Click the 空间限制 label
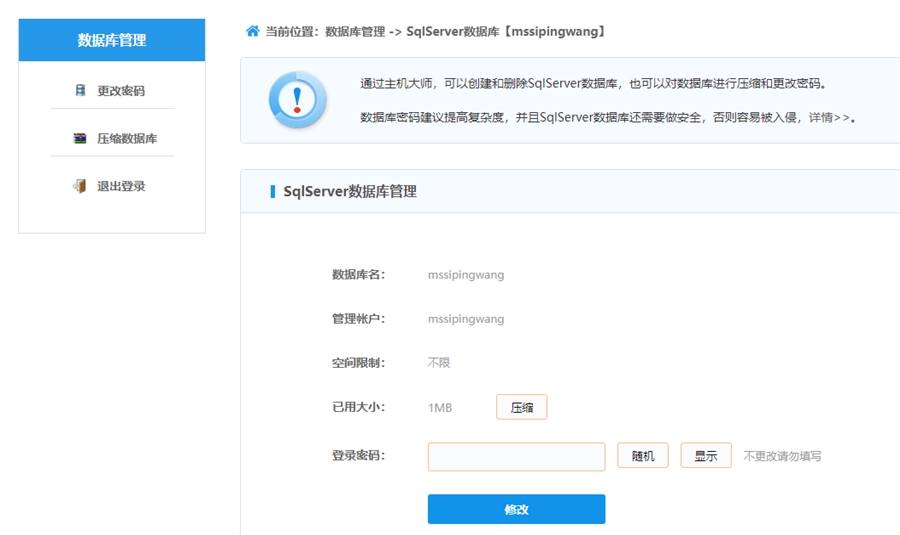This screenshot has width=900, height=535. click(x=358, y=363)
